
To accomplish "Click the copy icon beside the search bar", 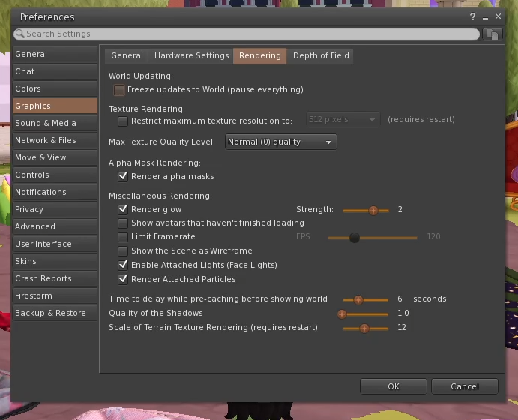I will 493,34.
